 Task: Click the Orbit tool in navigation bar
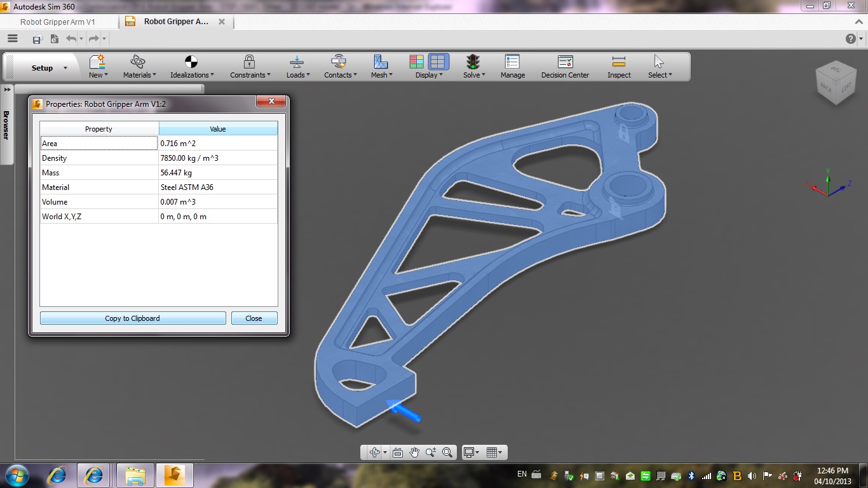click(375, 452)
